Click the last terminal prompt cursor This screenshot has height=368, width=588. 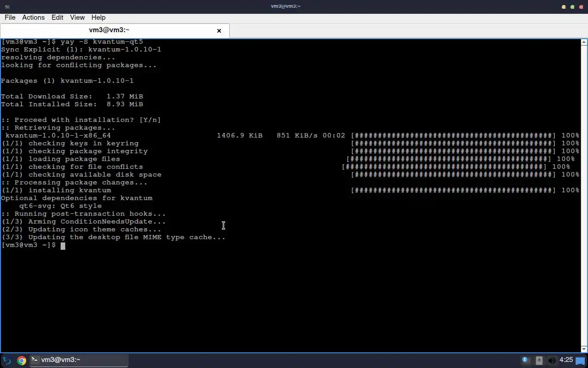click(63, 246)
